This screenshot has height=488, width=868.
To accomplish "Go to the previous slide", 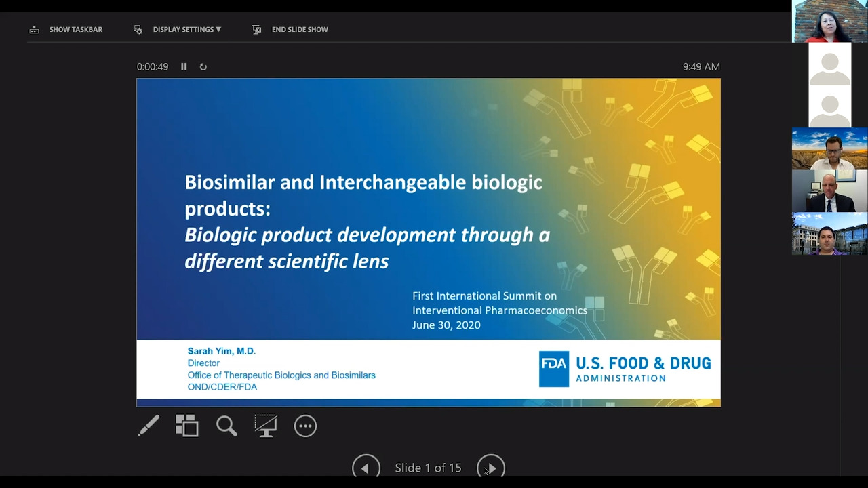I will tap(366, 468).
